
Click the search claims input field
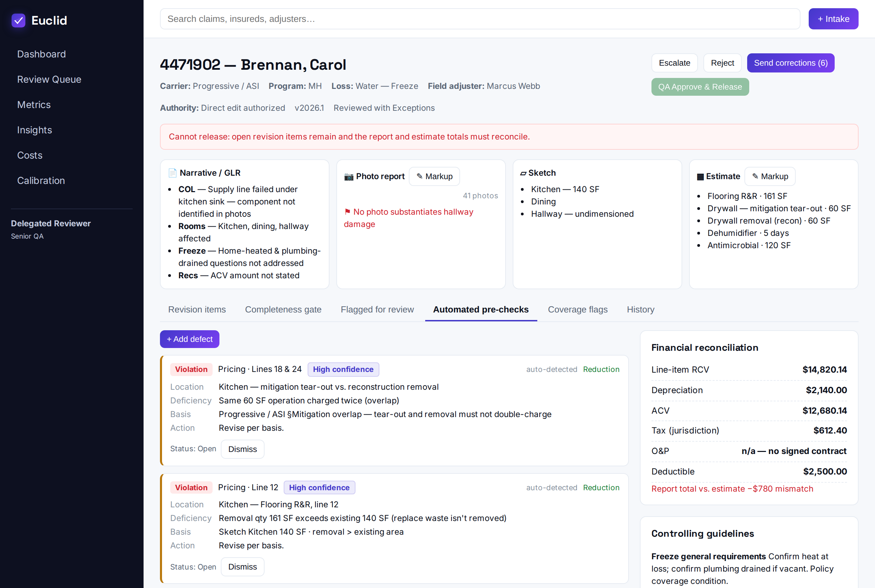(480, 19)
